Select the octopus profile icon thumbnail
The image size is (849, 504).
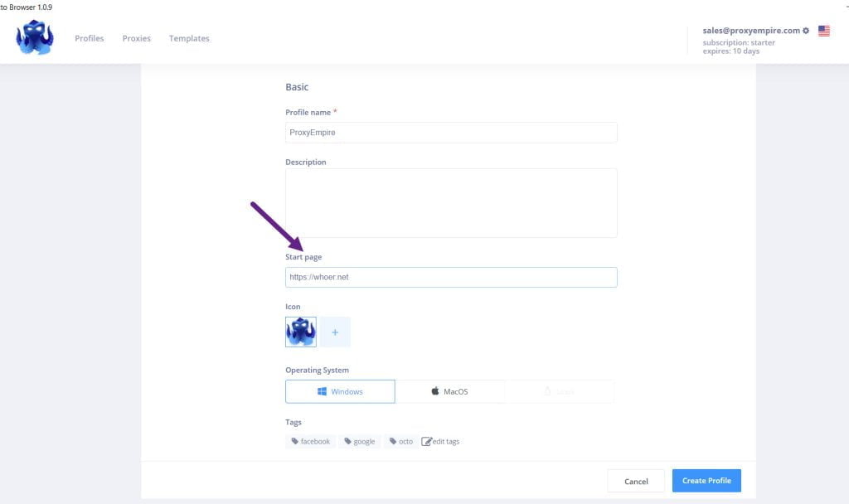coord(300,332)
